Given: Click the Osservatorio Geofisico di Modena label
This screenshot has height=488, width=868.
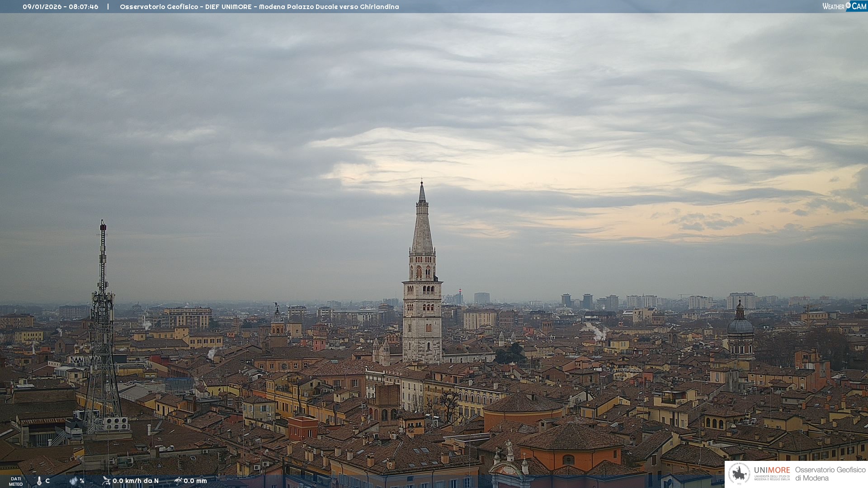Looking at the screenshot, I should tap(830, 474).
